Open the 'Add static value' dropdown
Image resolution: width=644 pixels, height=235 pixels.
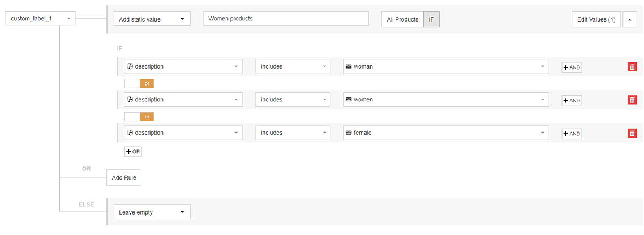tap(152, 19)
